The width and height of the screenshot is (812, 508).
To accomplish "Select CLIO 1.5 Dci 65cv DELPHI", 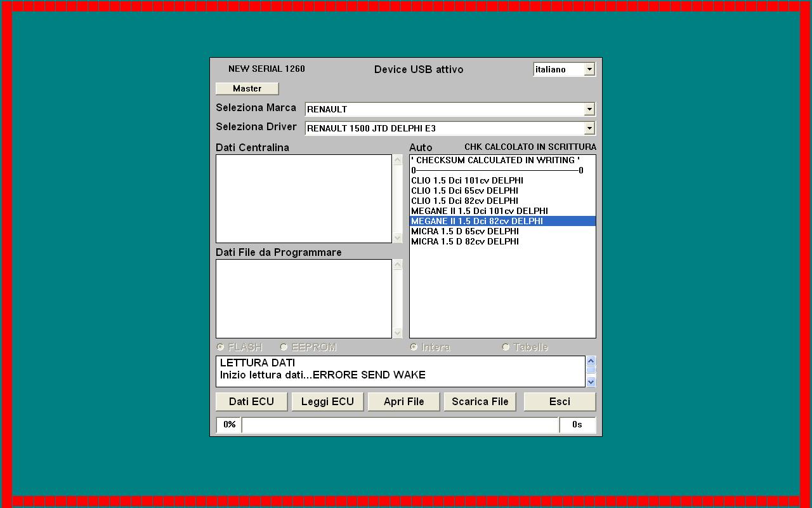I will click(502, 190).
